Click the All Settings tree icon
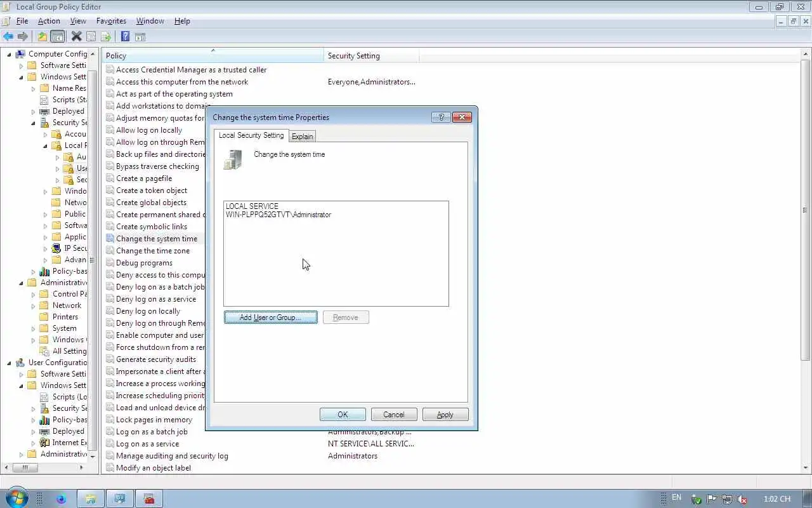812x508 pixels. click(44, 351)
